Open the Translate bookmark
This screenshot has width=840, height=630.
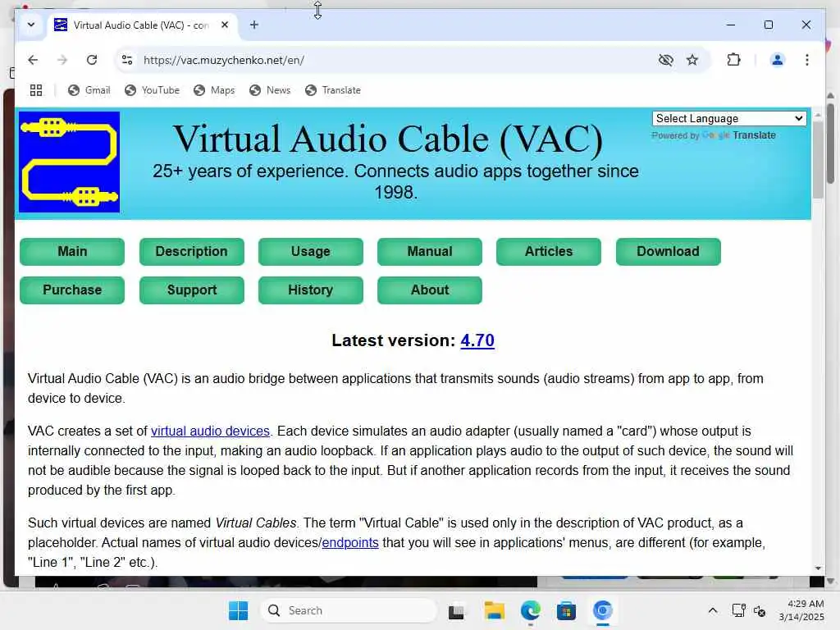[x=333, y=90]
